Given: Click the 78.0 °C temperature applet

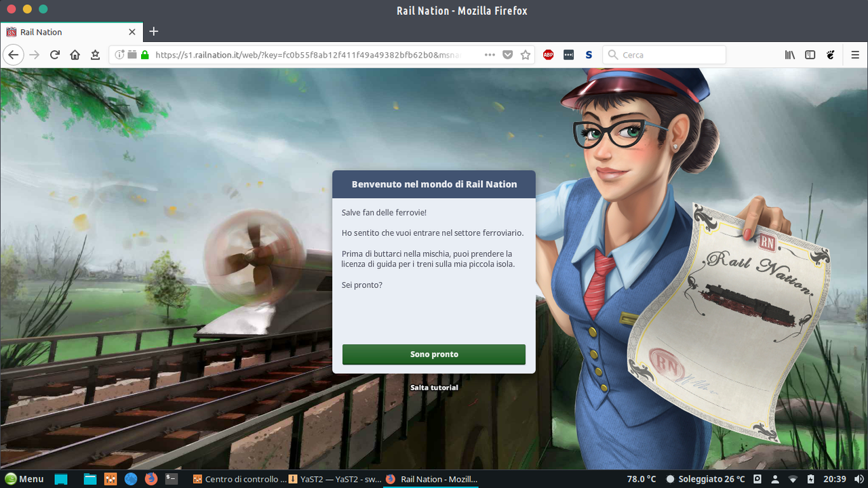Looking at the screenshot, I should point(642,479).
